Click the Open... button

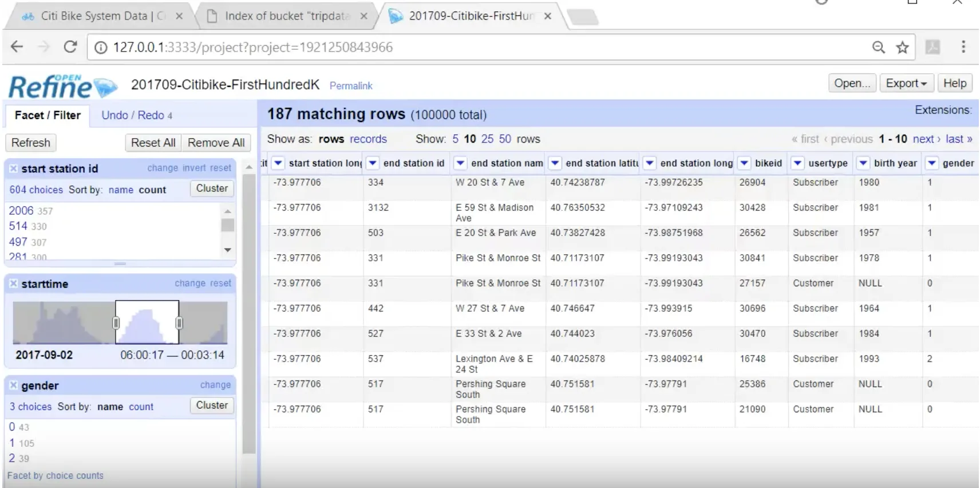coord(852,83)
